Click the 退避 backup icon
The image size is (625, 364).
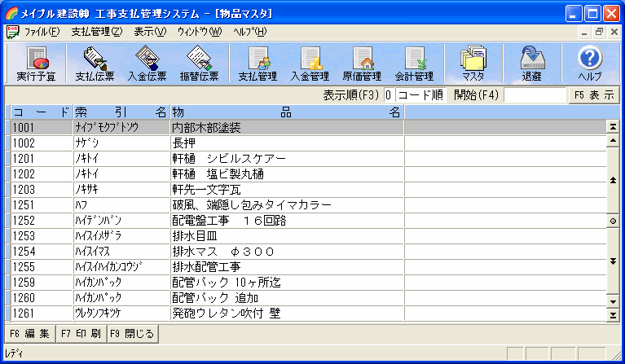tap(531, 64)
